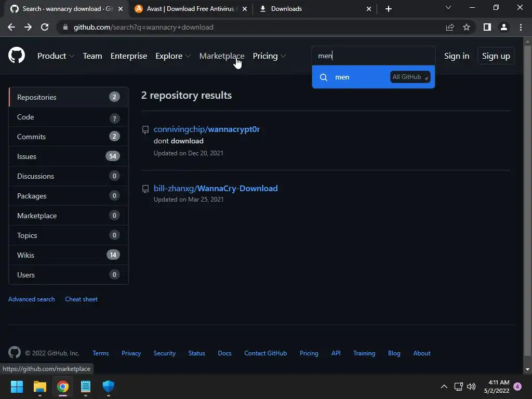Screen dimensions: 532x399
Task: Open the footer Security link
Action: [x=165, y=353]
